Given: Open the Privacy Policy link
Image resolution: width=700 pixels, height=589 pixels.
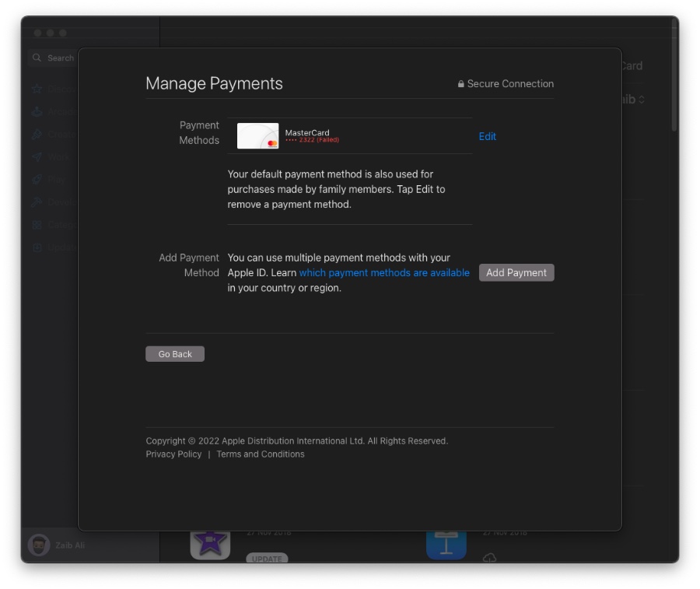Looking at the screenshot, I should tap(173, 454).
